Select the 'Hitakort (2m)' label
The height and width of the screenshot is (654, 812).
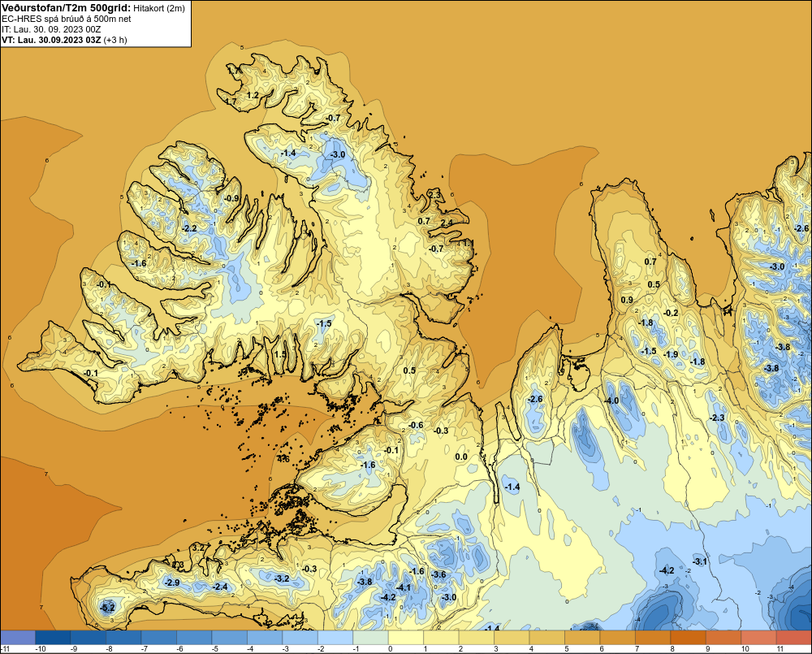(158, 8)
